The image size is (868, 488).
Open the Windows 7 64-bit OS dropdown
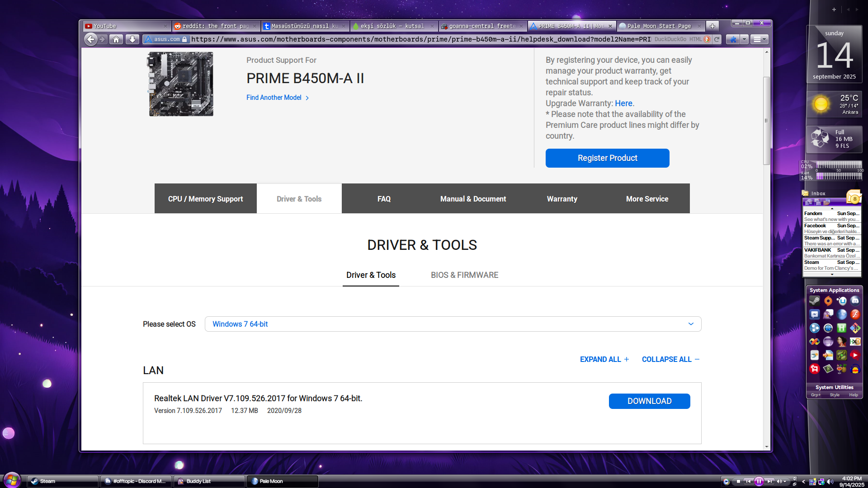click(x=453, y=324)
